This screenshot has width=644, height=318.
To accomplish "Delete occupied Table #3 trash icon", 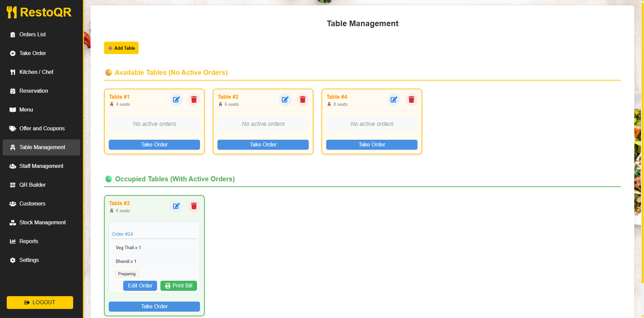I will click(194, 206).
